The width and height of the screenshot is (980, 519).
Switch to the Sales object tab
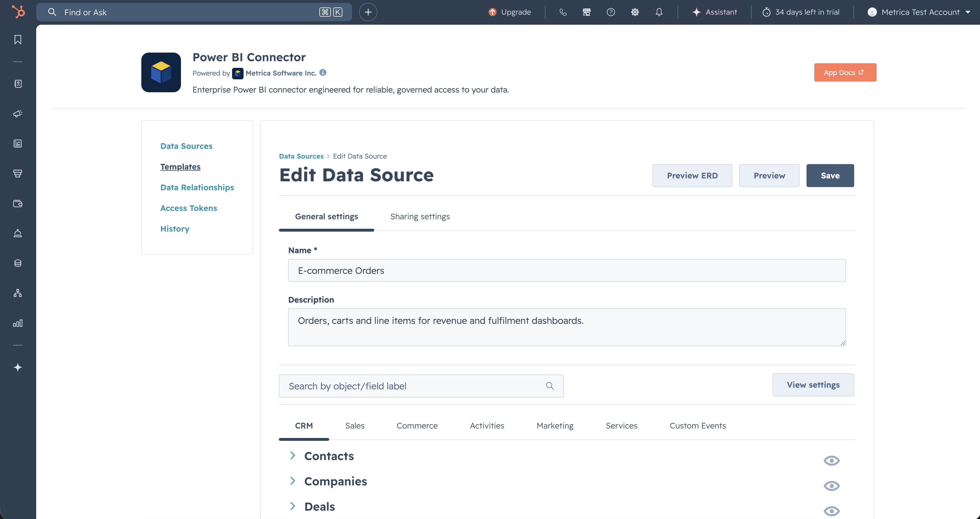coord(354,425)
